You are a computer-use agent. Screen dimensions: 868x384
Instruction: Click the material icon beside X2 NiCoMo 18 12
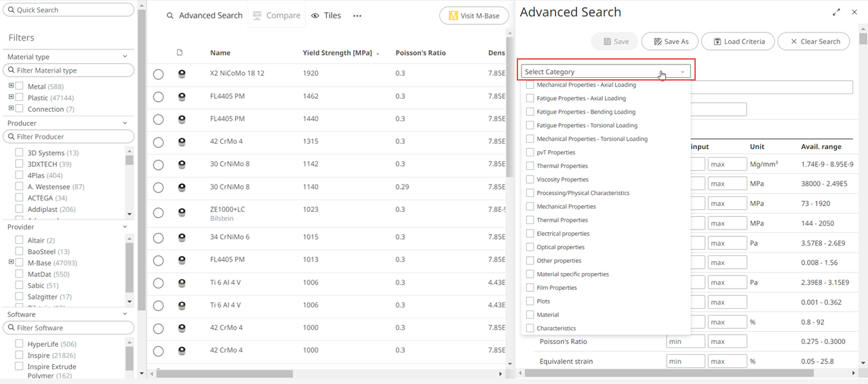182,74
